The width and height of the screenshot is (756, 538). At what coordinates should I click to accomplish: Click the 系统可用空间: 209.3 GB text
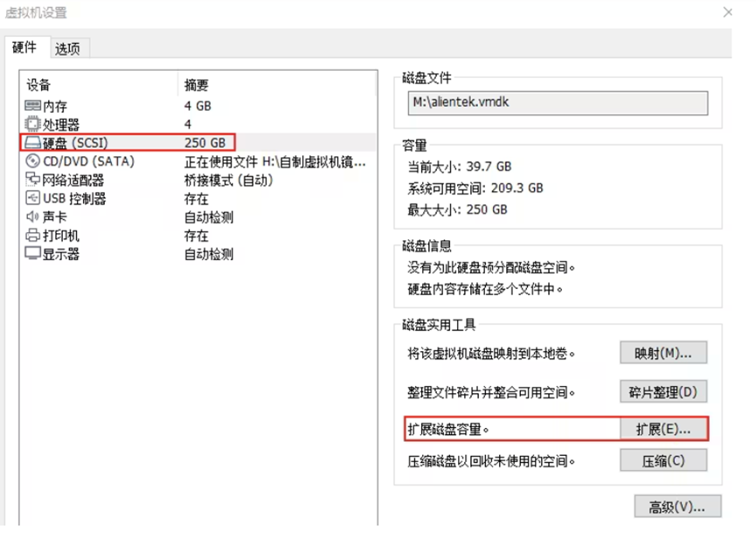(x=475, y=188)
